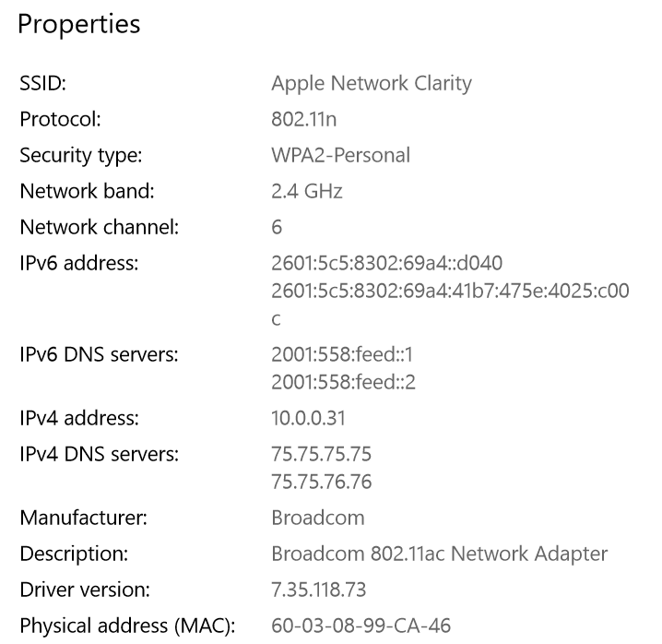The height and width of the screenshot is (644, 662).
Task: Click the IPv4 address 10.0.0.31
Action: tap(308, 418)
